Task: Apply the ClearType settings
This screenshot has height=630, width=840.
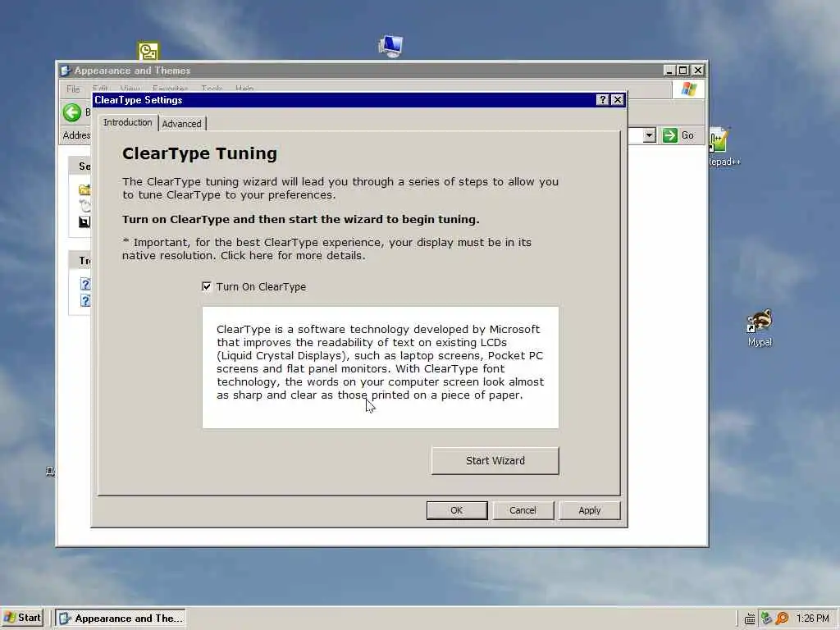Action: coord(589,510)
